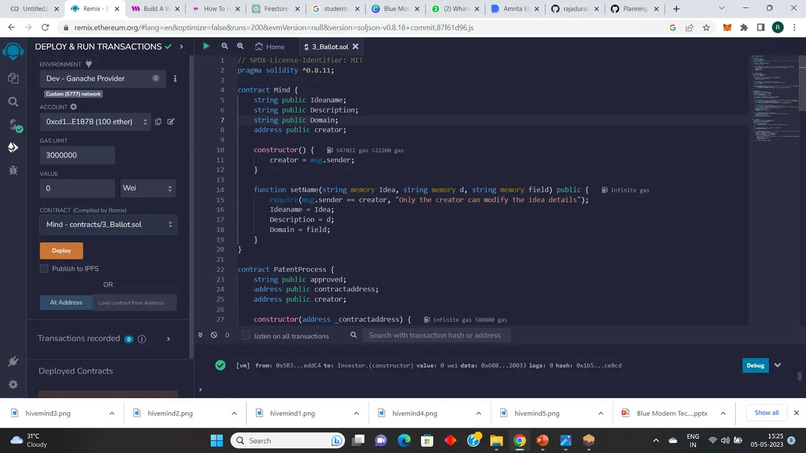This screenshot has width=806, height=453.
Task: Run script with the green play icon
Action: [x=206, y=46]
